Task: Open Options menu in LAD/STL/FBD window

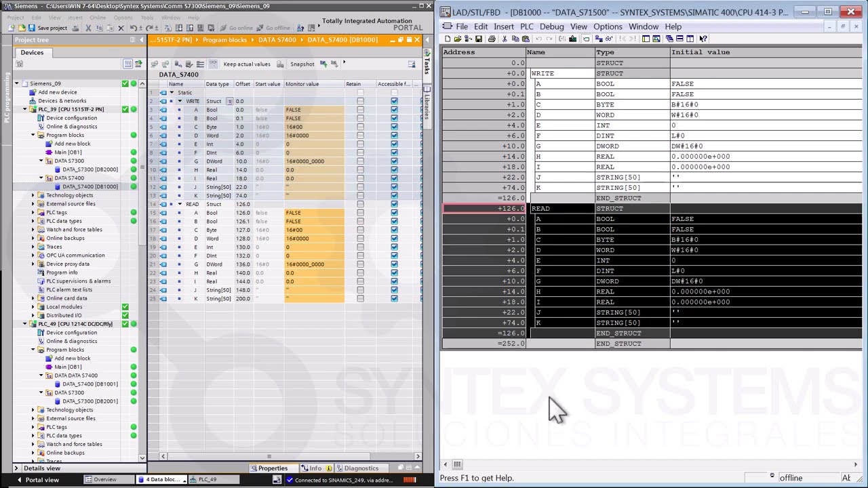Action: pyautogui.click(x=608, y=26)
